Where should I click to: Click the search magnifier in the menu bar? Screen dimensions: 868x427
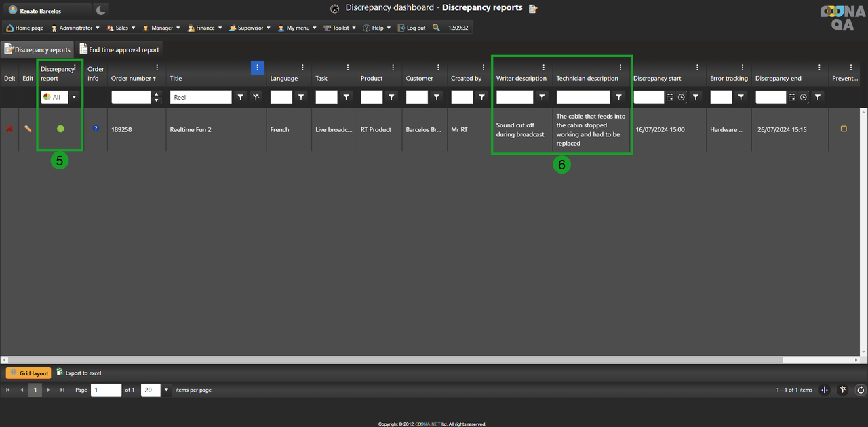(436, 28)
